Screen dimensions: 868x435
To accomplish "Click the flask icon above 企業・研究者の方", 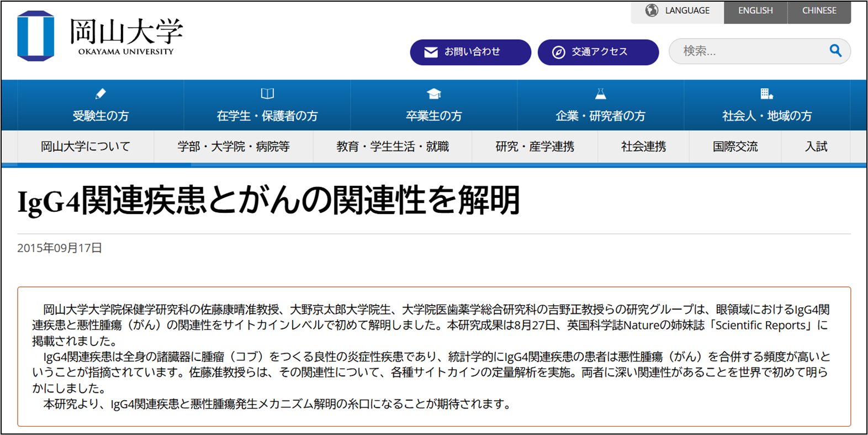I will point(600,94).
